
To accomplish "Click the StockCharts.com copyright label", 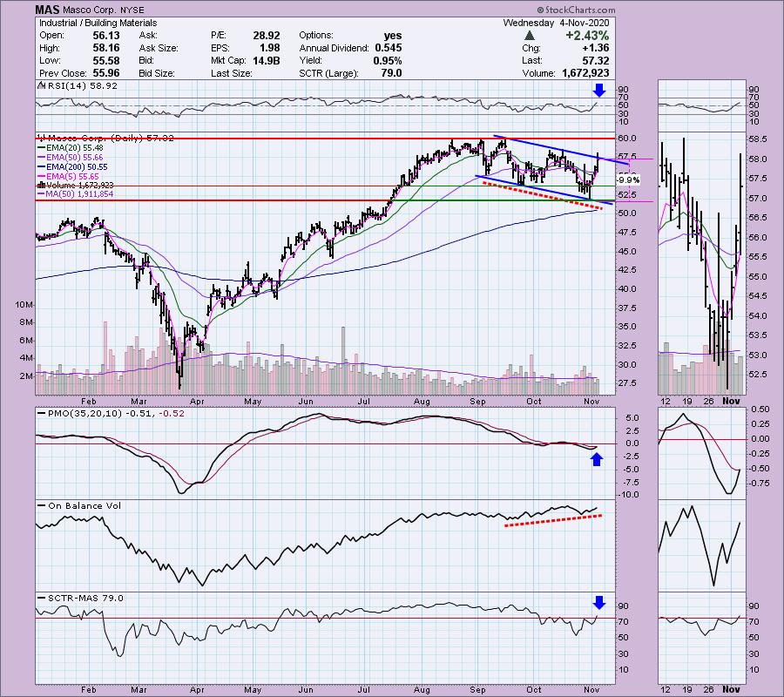I will pyautogui.click(x=577, y=10).
